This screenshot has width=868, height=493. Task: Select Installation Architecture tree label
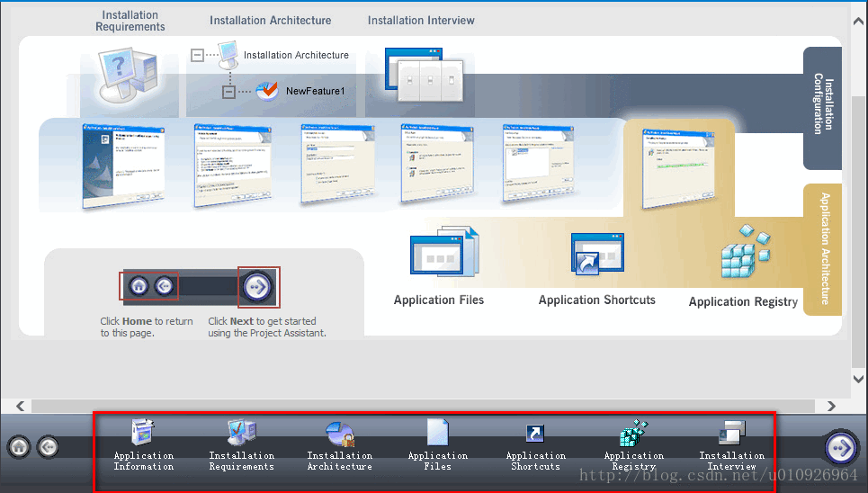click(296, 55)
